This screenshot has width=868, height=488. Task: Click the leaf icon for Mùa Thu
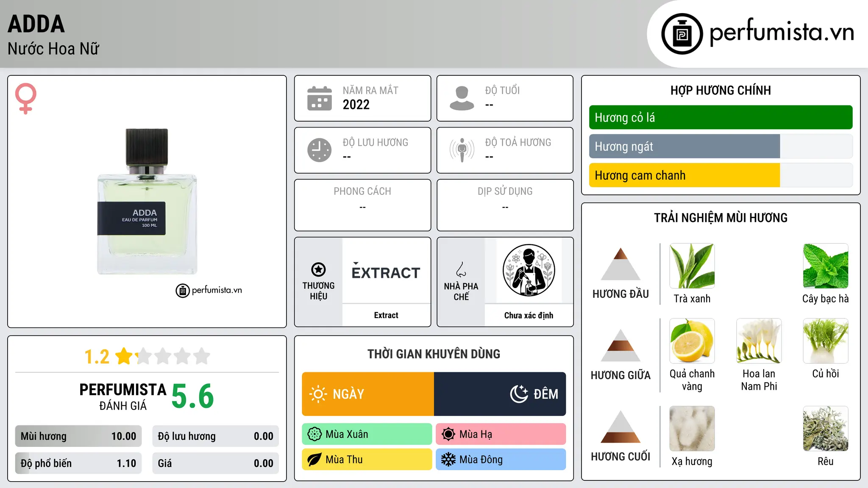pyautogui.click(x=314, y=460)
